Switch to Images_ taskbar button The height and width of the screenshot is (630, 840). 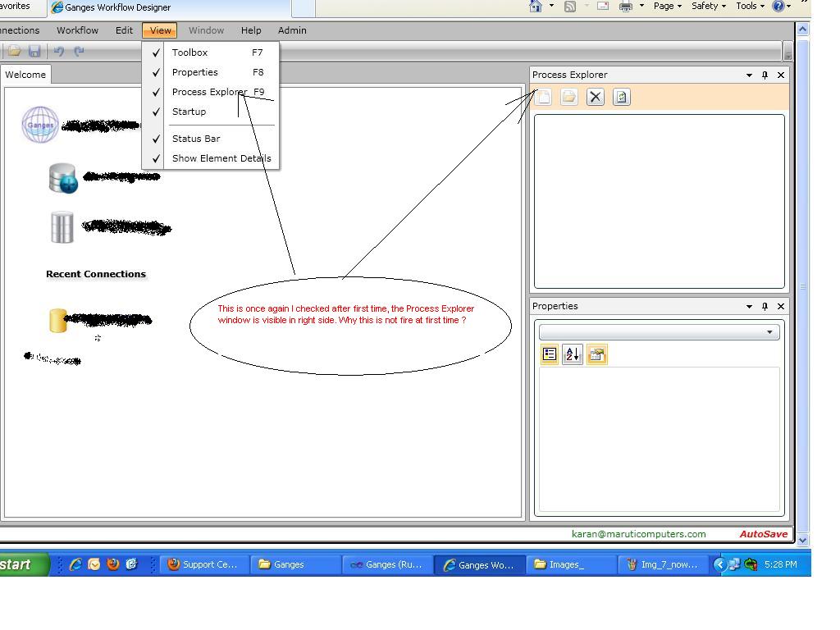click(571, 564)
